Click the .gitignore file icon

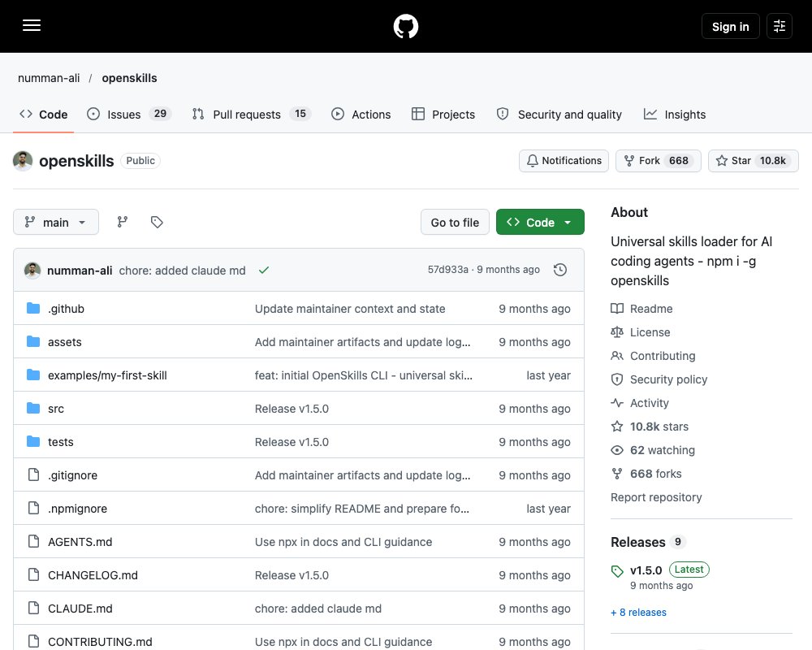click(x=33, y=474)
